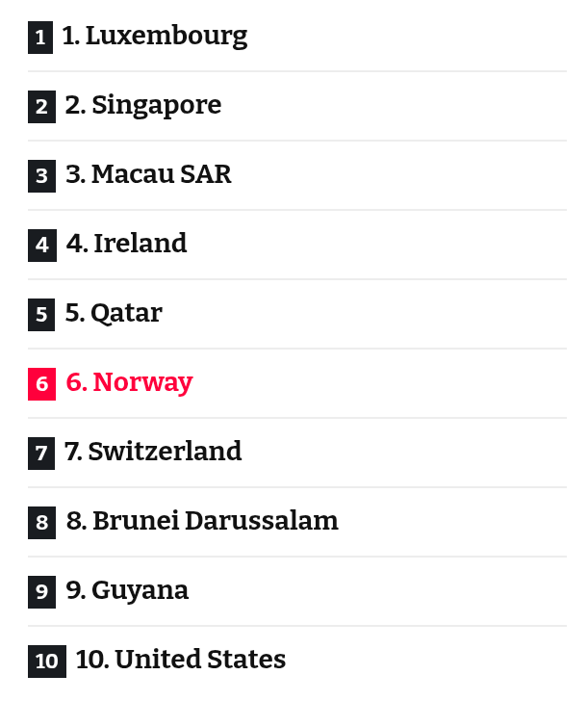588x701 pixels.
Task: Click the number 2 rank badge
Action: (x=40, y=107)
